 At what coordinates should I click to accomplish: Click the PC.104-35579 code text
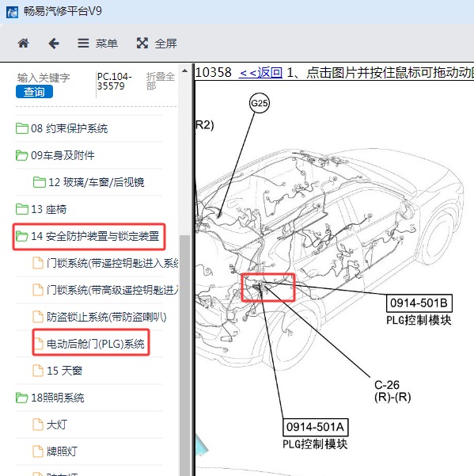point(114,81)
